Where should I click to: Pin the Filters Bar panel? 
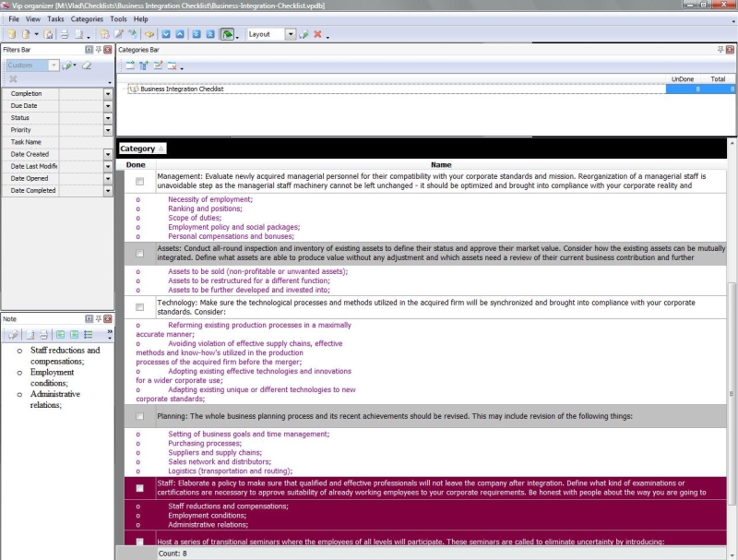pos(99,48)
